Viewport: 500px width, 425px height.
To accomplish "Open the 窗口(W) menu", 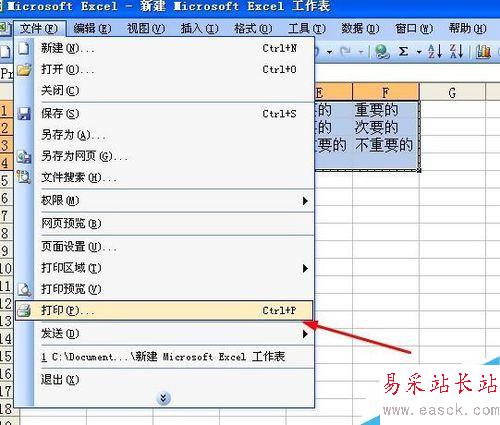I will (x=414, y=29).
